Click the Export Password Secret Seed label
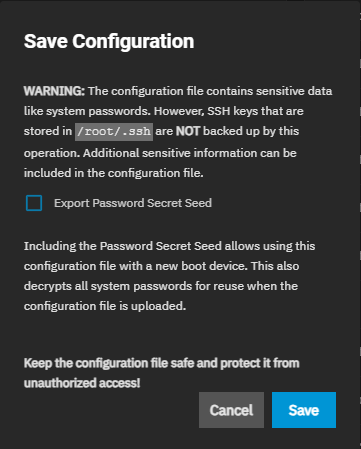361x449 pixels. [x=133, y=203]
